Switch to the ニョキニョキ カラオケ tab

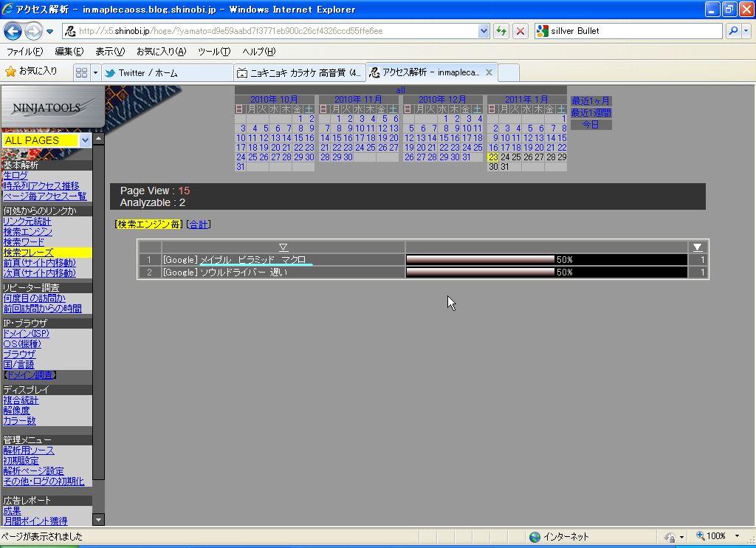point(300,73)
